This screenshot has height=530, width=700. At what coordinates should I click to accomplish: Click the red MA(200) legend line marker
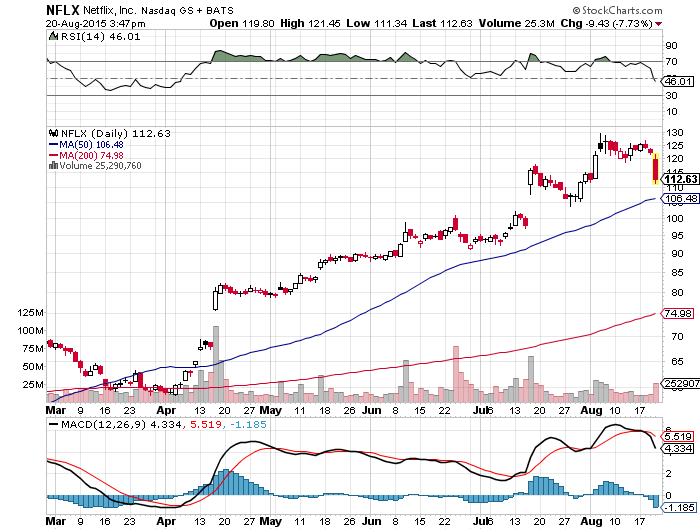point(54,155)
